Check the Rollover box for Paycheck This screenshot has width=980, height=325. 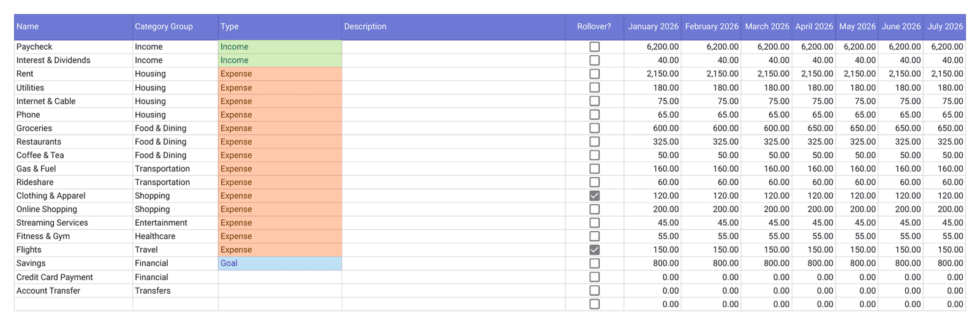(x=594, y=47)
